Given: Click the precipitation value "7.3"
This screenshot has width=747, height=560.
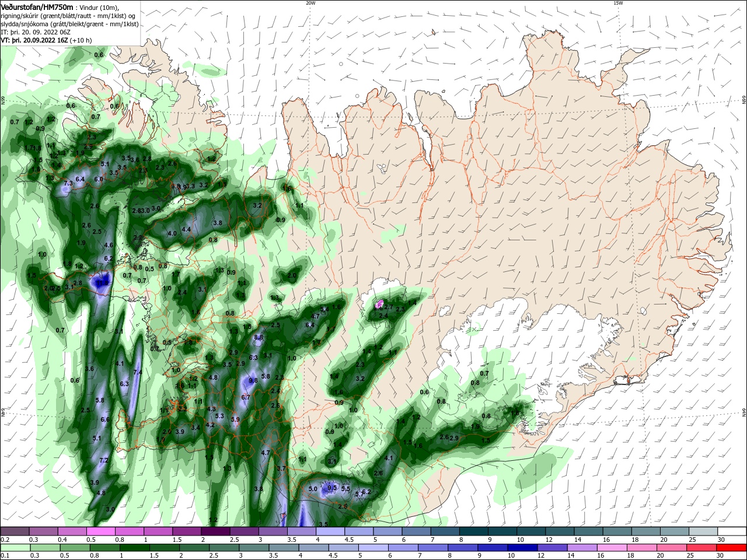Looking at the screenshot, I should pos(68,184).
